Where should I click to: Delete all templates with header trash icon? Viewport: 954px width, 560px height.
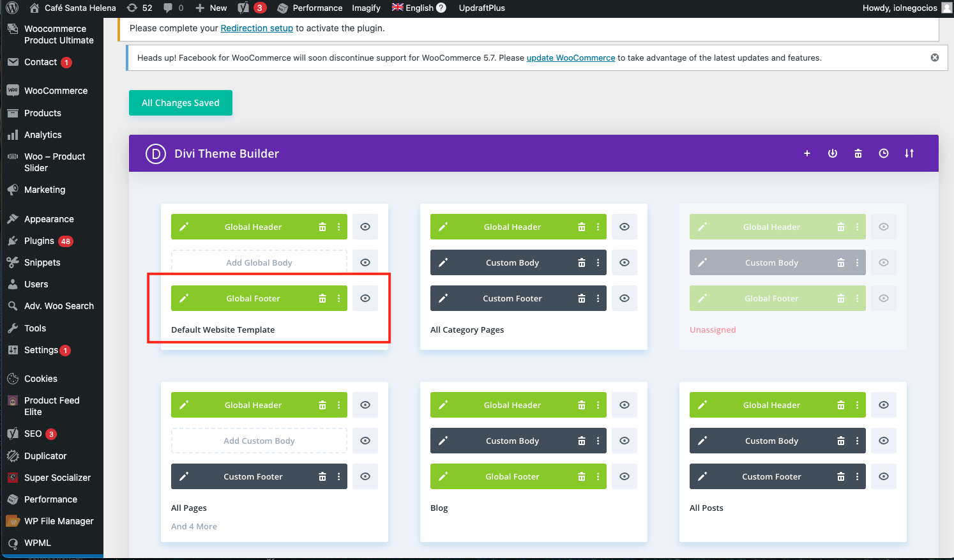(858, 153)
